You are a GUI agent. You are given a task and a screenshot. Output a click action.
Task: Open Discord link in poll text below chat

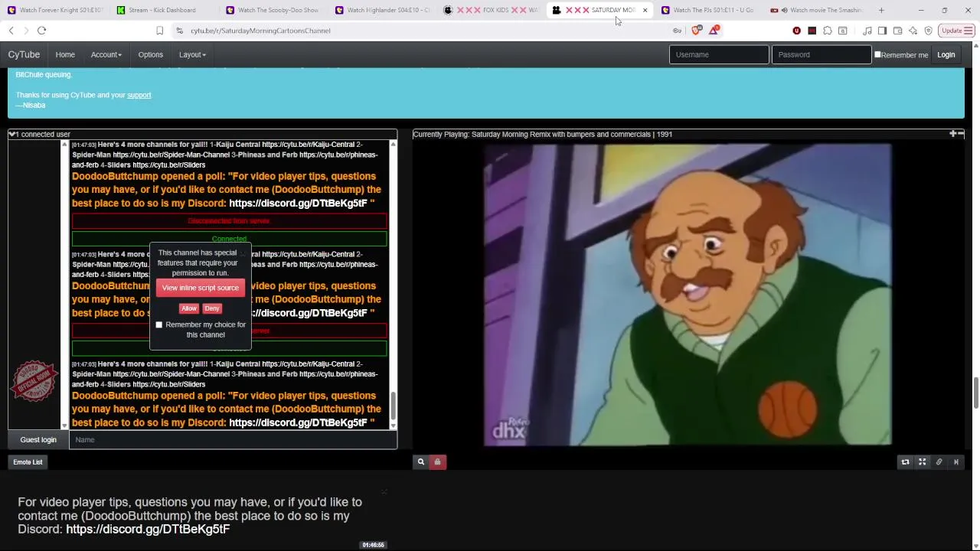tap(148, 530)
